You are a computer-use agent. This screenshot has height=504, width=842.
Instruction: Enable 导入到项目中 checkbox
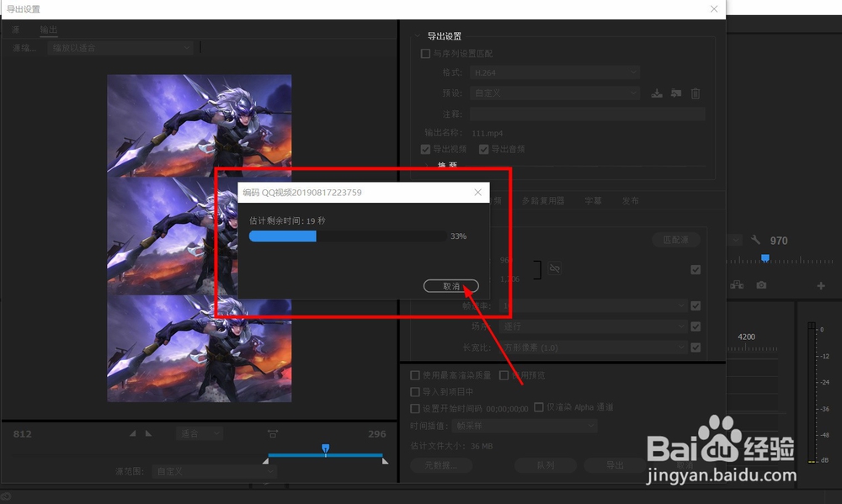414,392
